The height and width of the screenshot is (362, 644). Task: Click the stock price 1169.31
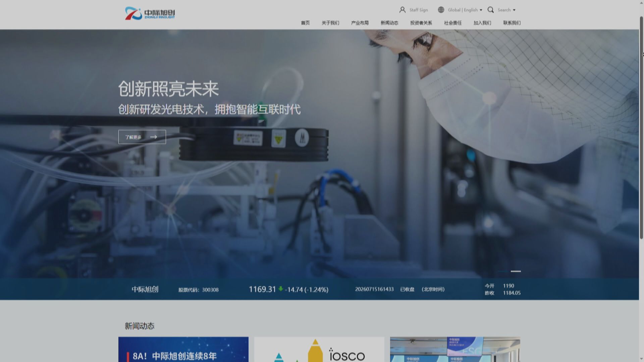coord(262,289)
